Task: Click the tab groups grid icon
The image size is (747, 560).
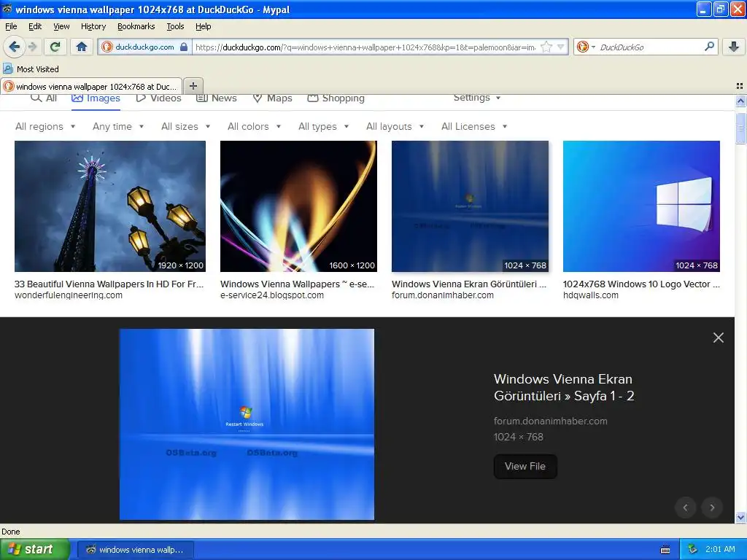Action: pyautogui.click(x=740, y=86)
